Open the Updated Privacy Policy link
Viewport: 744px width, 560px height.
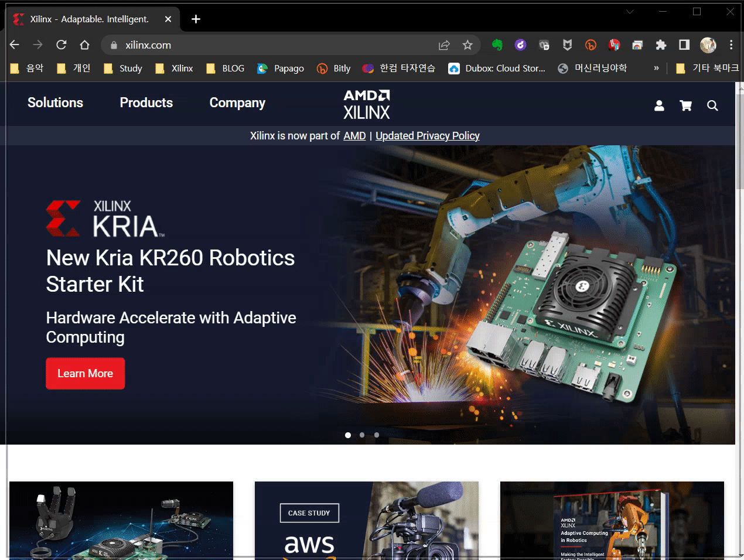(x=428, y=136)
